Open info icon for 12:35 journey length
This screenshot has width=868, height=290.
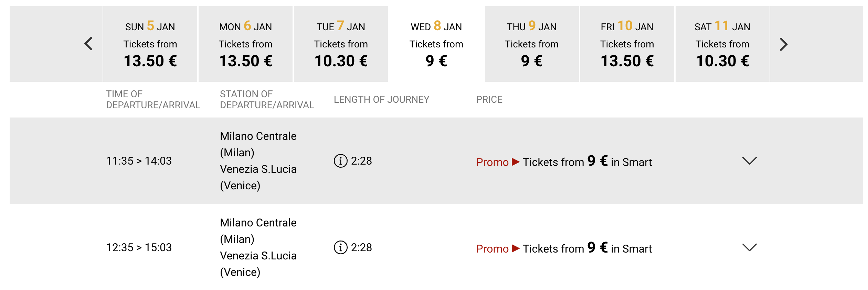[x=340, y=247]
